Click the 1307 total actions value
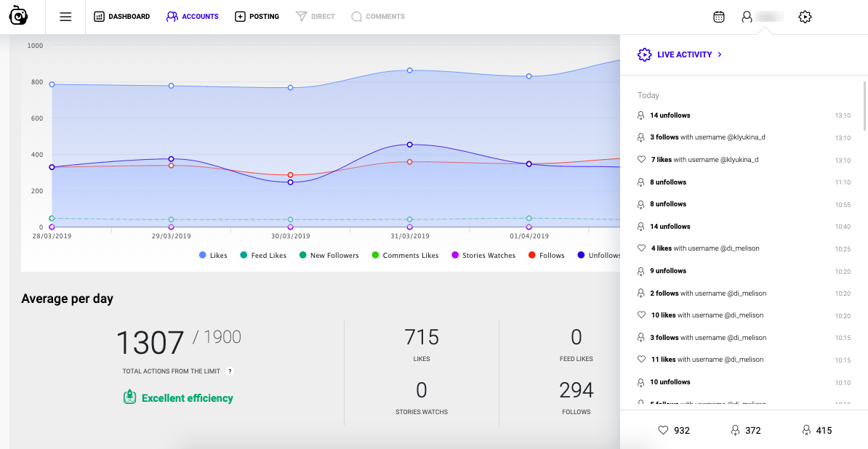868x449 pixels. coord(150,342)
